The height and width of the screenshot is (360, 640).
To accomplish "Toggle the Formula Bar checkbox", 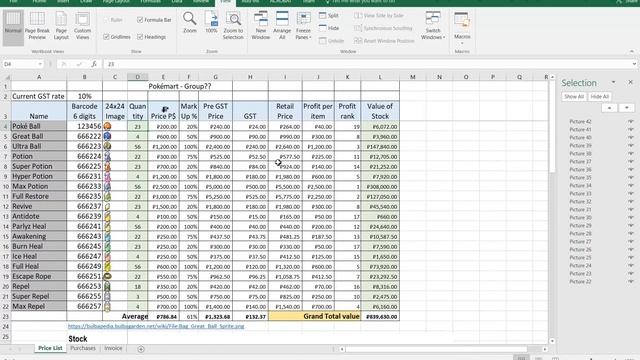I will 140,20.
